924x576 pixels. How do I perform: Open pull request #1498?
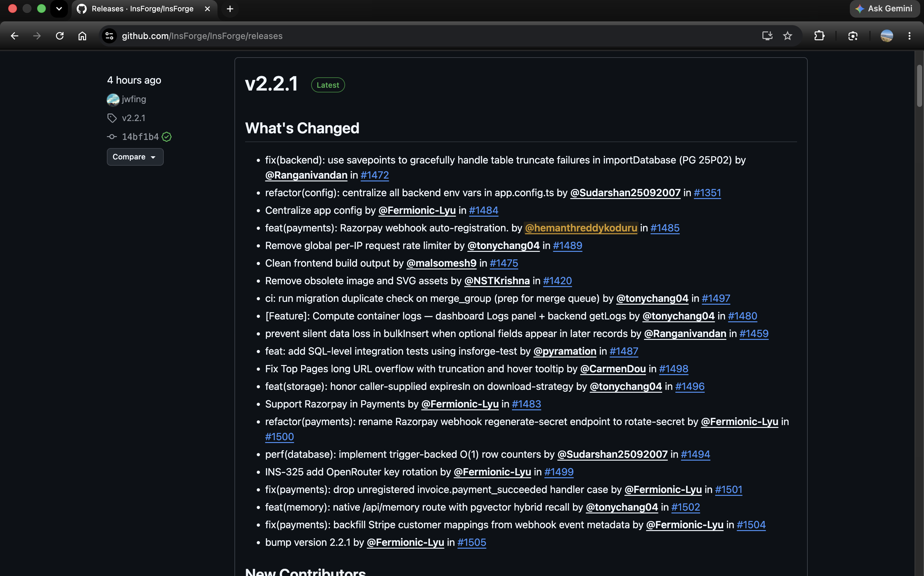pos(674,369)
